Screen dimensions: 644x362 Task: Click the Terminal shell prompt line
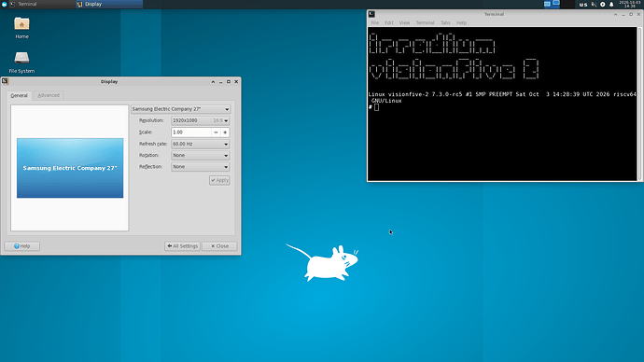click(x=373, y=107)
